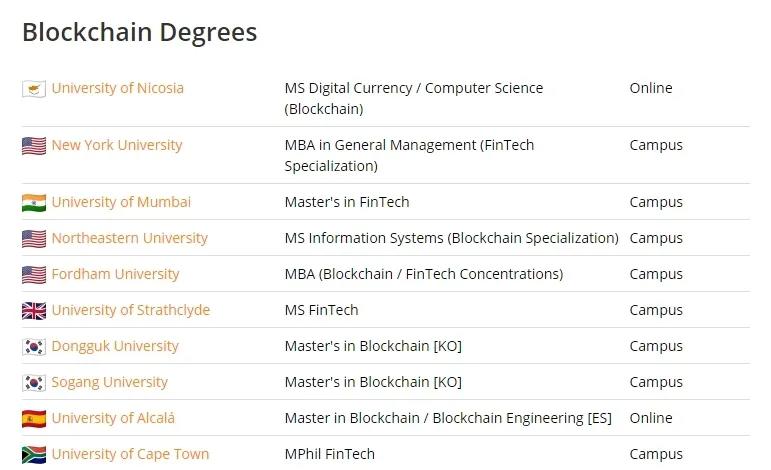Visit the University of Cape Town link
This screenshot has width=771, height=470.
[x=131, y=454]
